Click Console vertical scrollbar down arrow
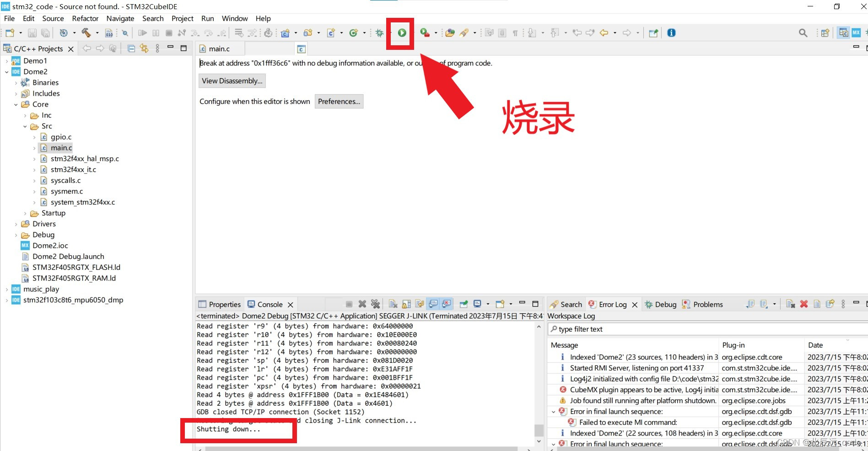 click(539, 441)
